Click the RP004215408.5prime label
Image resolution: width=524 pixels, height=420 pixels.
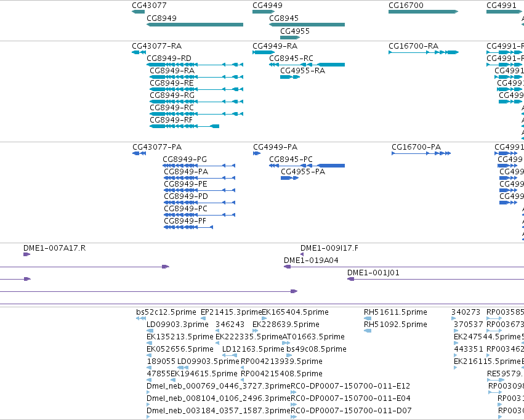point(281,374)
